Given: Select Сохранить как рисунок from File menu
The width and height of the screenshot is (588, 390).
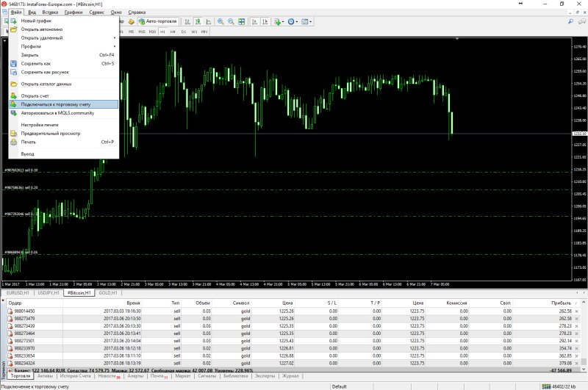Looking at the screenshot, I should click(45, 72).
